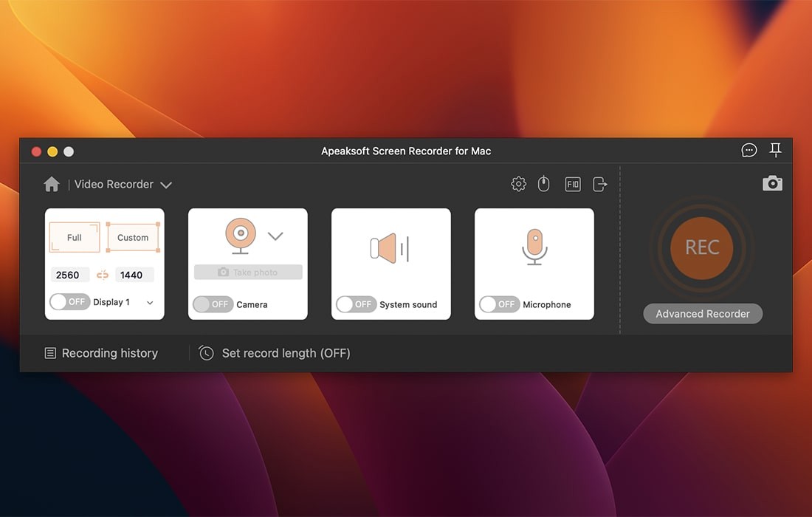Open mouse cursor settings icon
Viewport: 812px width, 517px height.
544,184
